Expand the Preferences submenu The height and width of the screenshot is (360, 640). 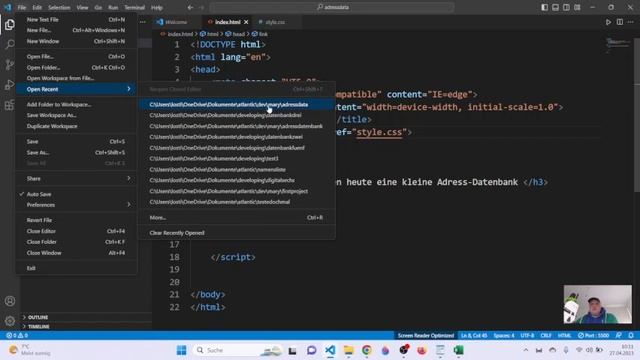(76, 205)
